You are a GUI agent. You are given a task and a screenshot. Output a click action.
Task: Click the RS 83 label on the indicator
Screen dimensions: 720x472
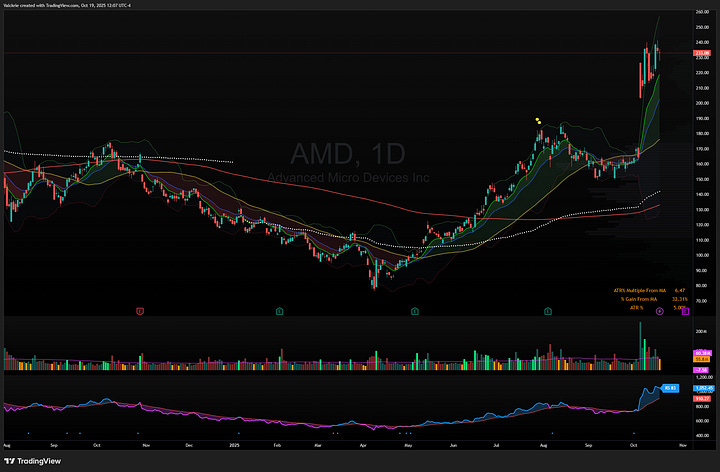pyautogui.click(x=670, y=388)
